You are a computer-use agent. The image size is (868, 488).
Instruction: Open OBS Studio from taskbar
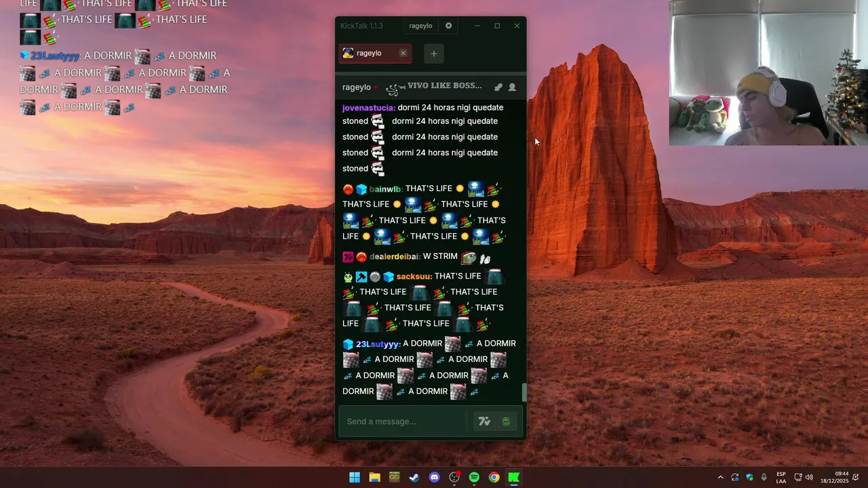click(454, 477)
